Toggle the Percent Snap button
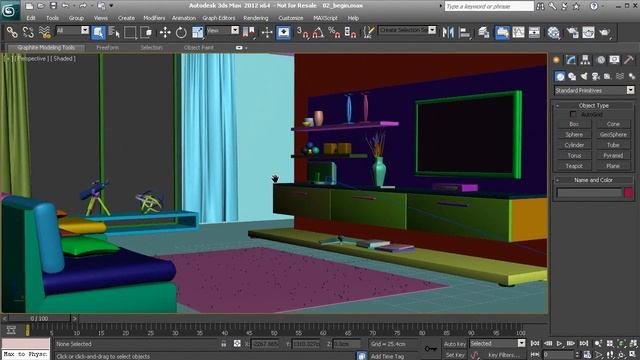 [x=334, y=32]
